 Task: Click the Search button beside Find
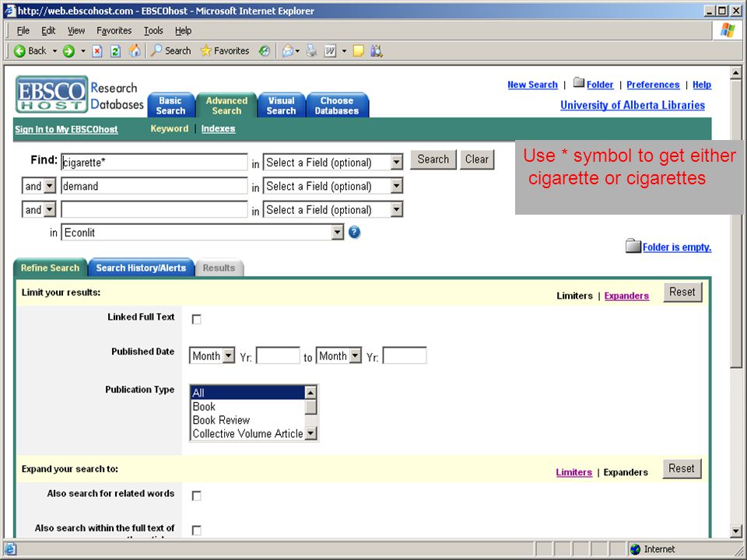click(x=433, y=159)
